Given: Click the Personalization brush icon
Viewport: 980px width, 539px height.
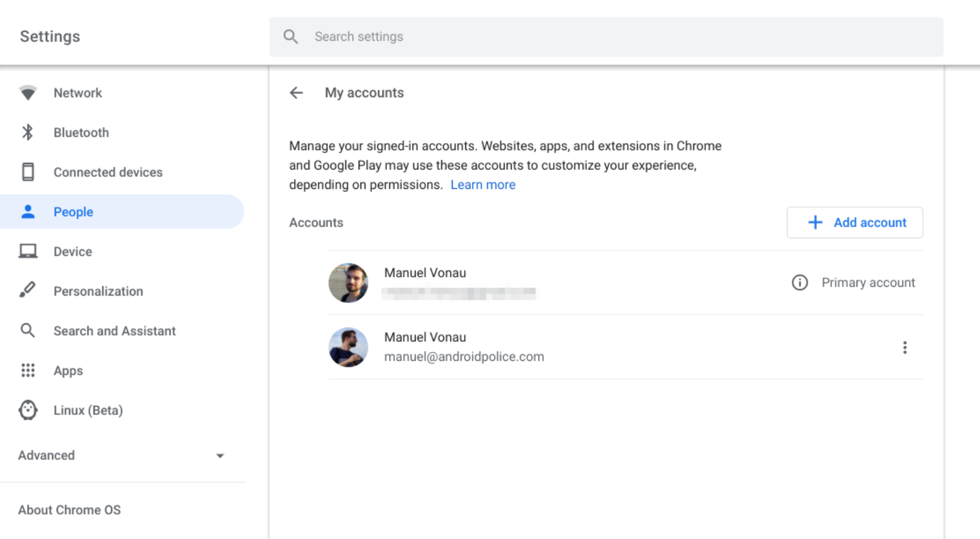Looking at the screenshot, I should (x=28, y=291).
